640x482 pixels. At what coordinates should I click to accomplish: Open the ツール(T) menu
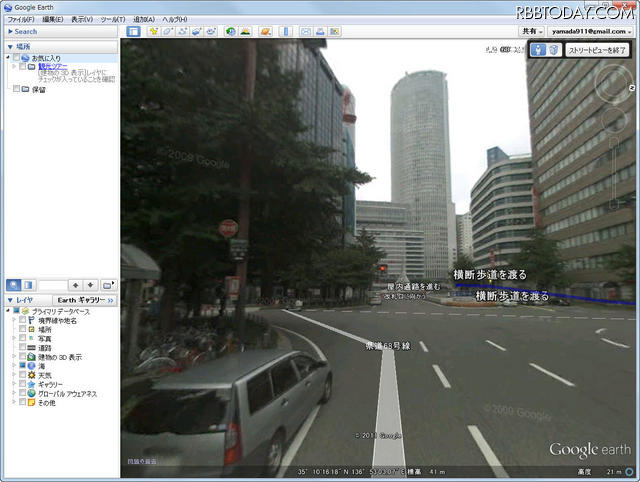click(113, 19)
